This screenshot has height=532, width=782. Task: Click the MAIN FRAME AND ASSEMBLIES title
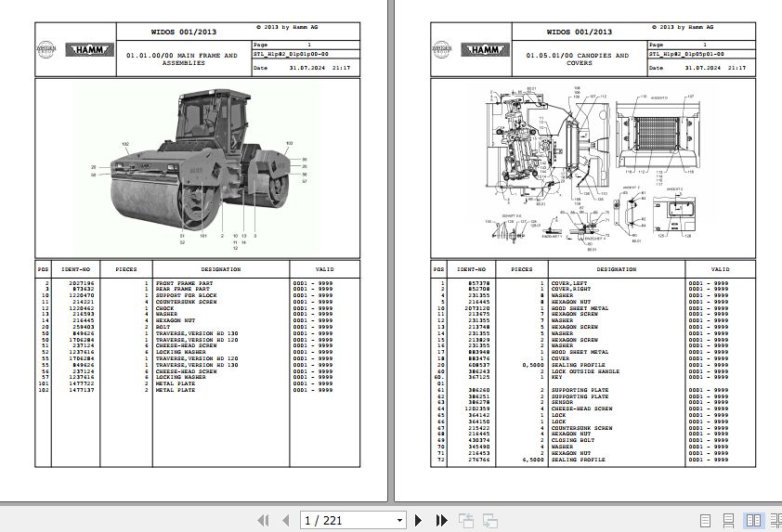tap(181, 59)
